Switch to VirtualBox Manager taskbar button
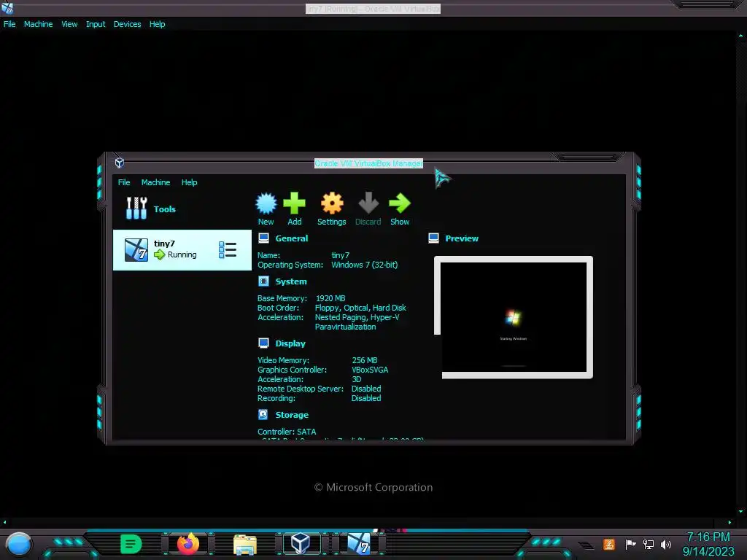747x560 pixels. point(301,543)
